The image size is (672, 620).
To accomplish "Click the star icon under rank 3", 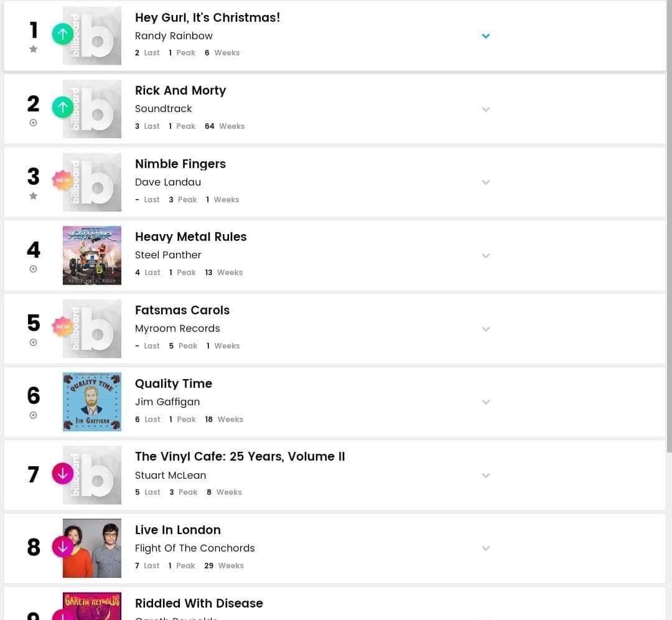I will pyautogui.click(x=33, y=196).
